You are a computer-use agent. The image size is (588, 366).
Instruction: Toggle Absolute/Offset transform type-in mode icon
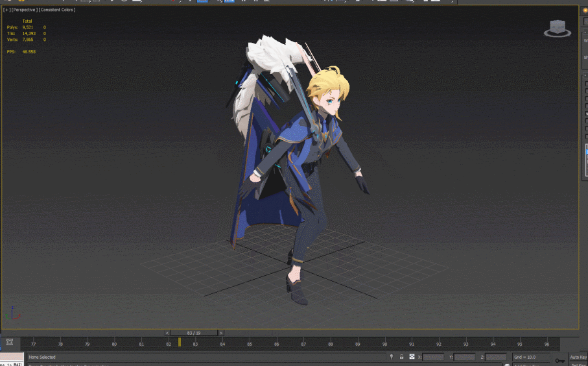(x=412, y=357)
